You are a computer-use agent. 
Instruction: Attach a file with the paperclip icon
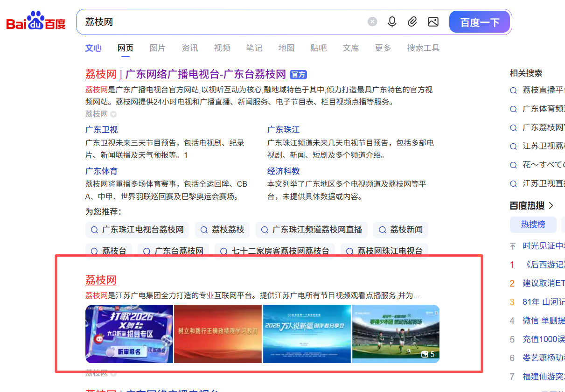(412, 22)
